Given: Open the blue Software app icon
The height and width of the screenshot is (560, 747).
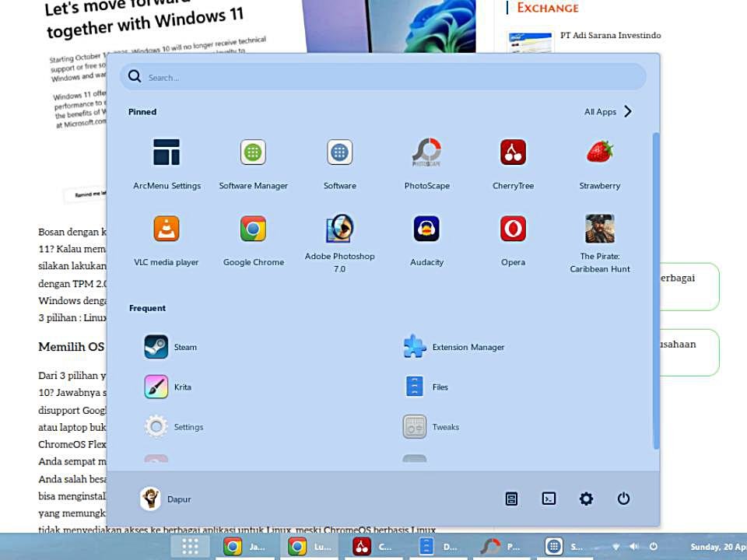Looking at the screenshot, I should [340, 164].
